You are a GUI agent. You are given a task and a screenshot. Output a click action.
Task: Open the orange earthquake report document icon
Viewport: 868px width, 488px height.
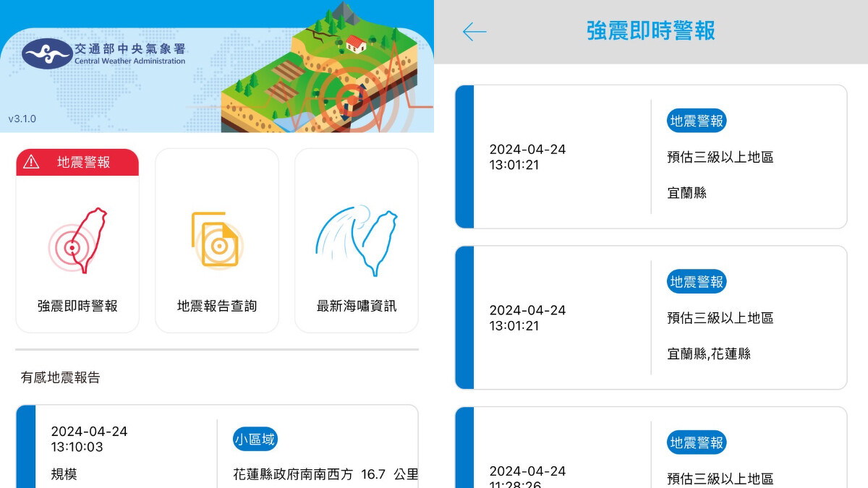216,240
